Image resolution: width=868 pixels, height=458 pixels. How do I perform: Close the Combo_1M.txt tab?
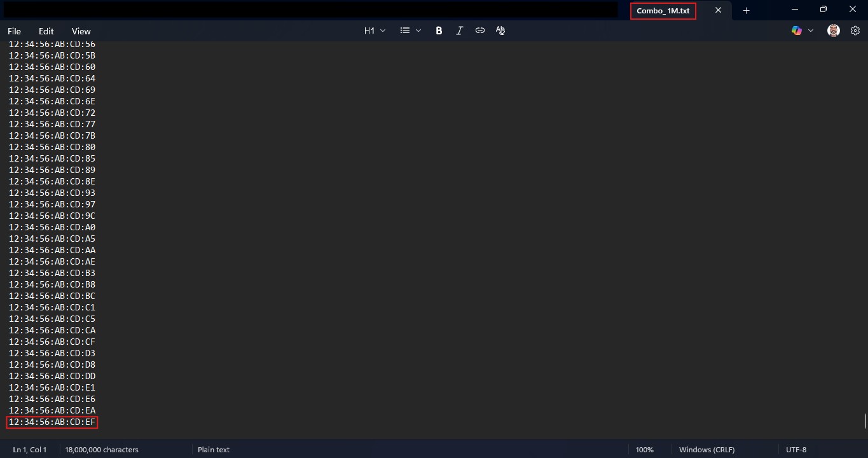pyautogui.click(x=718, y=10)
